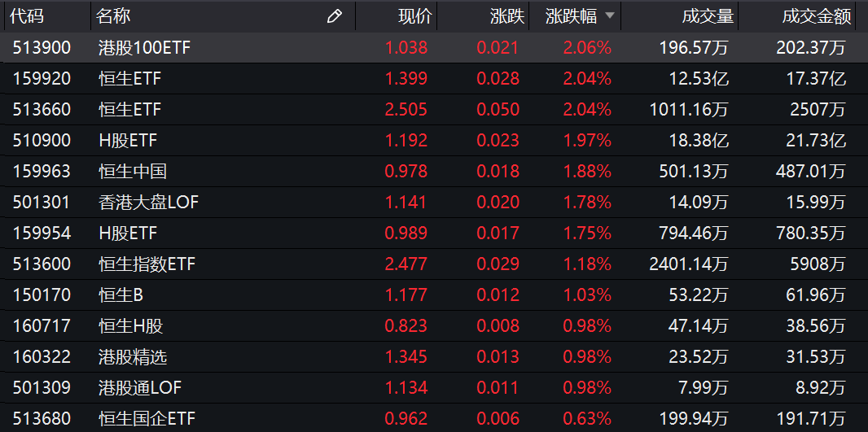Select the 港股100ETF row
868x432 pixels.
[143, 48]
